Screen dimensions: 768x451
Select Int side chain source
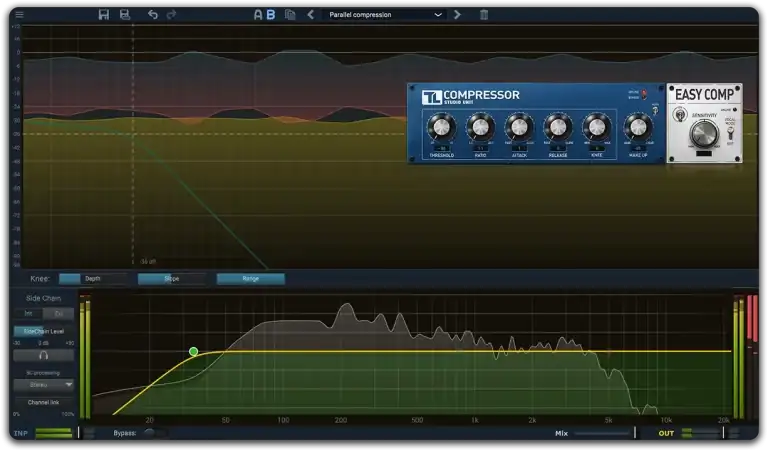[x=28, y=313]
